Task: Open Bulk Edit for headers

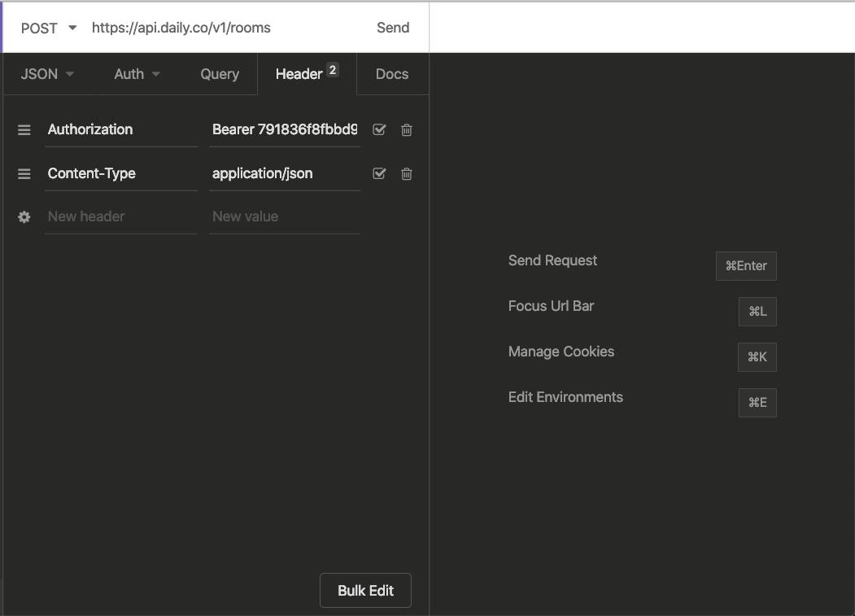Action: 365,590
